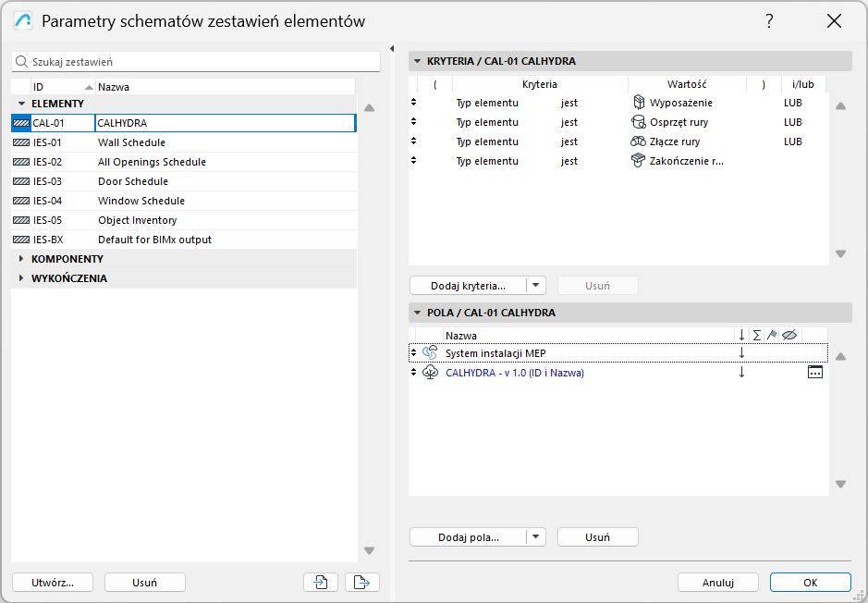This screenshot has height=603, width=868.
Task: Click the export schedule settings icon
Action: point(361,582)
